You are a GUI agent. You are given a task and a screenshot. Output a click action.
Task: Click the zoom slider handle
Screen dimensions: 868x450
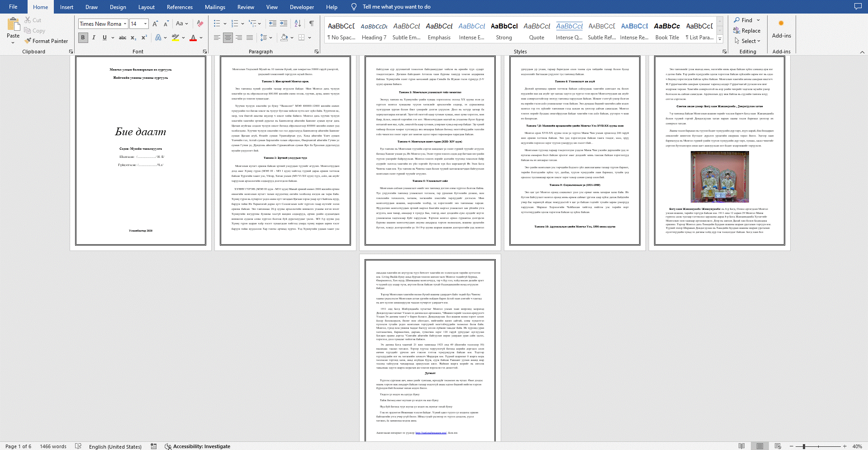pyautogui.click(x=804, y=446)
